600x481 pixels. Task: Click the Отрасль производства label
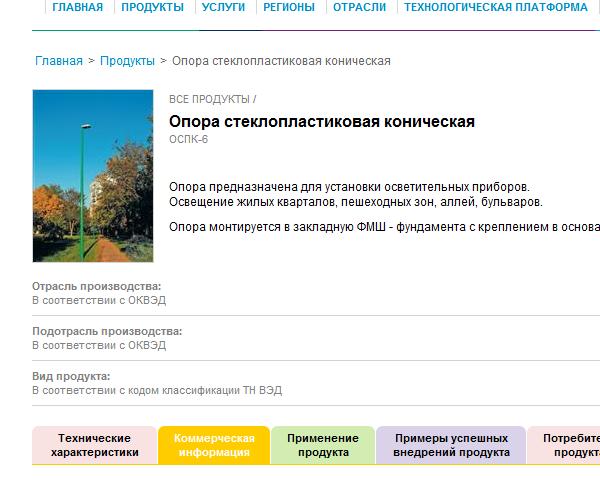click(96, 286)
